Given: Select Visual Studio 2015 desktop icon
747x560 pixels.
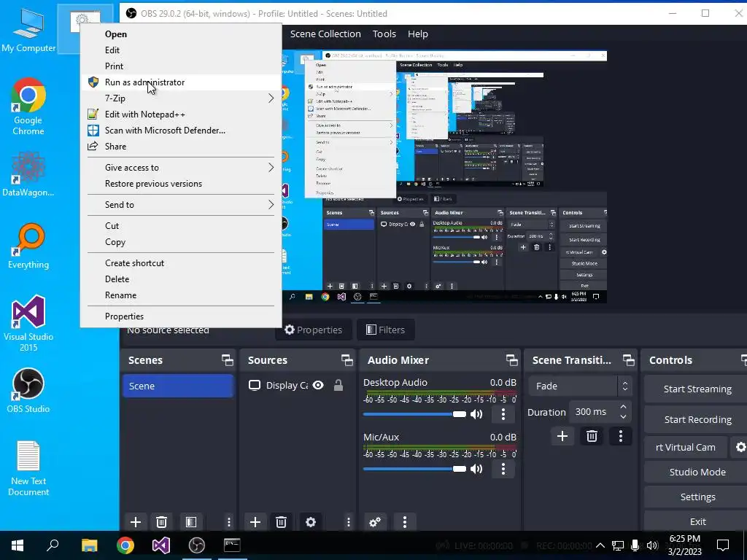Looking at the screenshot, I should (28, 324).
